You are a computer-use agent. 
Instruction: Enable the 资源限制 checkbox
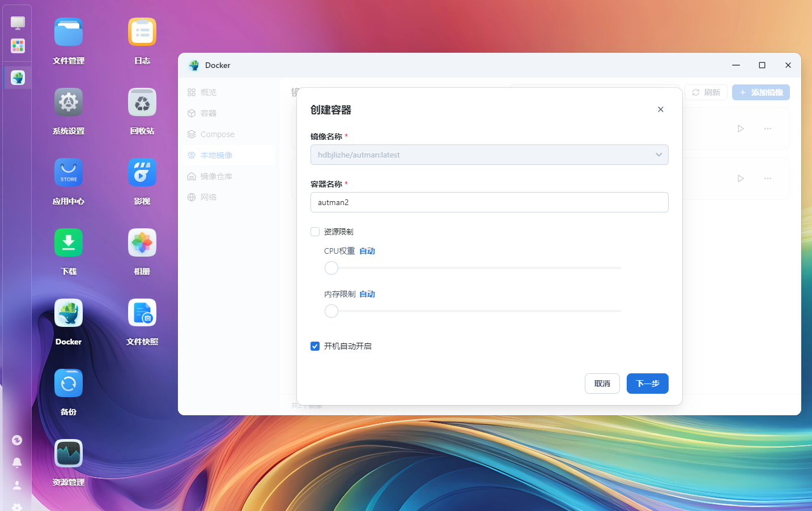315,232
